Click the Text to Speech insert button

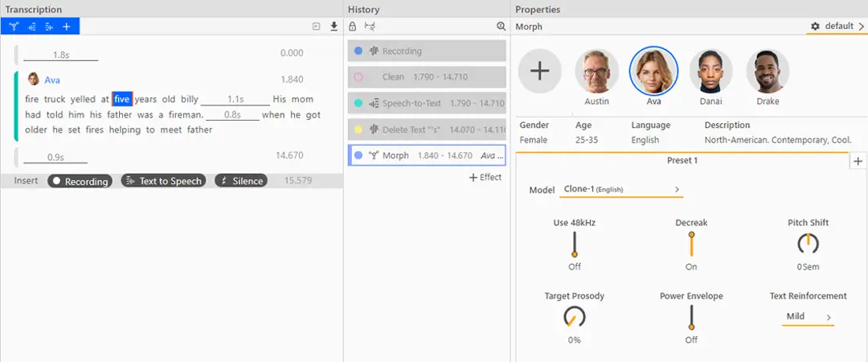pyautogui.click(x=163, y=181)
